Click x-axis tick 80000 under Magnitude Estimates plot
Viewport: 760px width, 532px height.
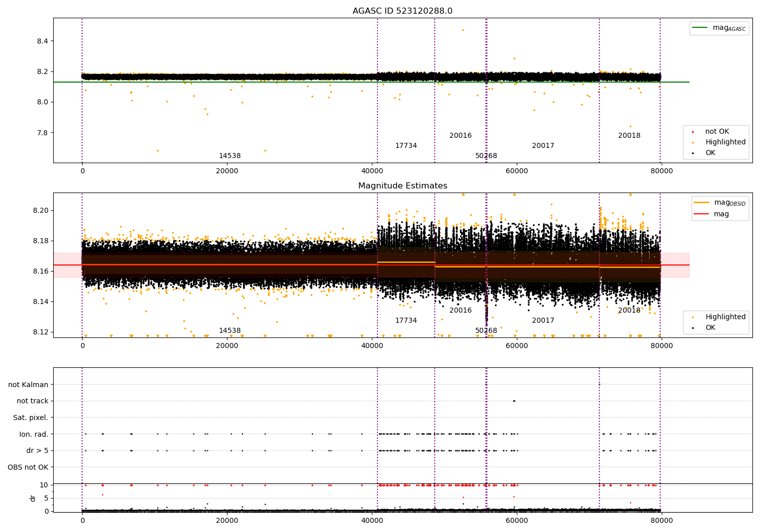pos(662,346)
